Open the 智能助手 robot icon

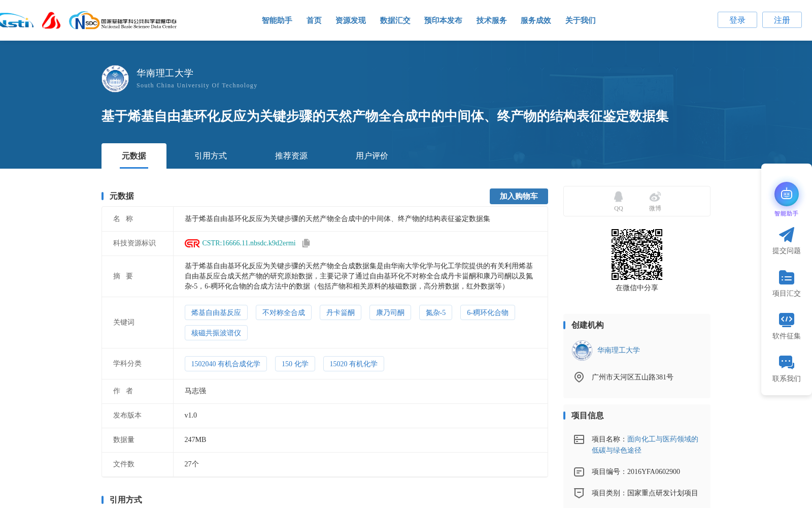point(786,194)
